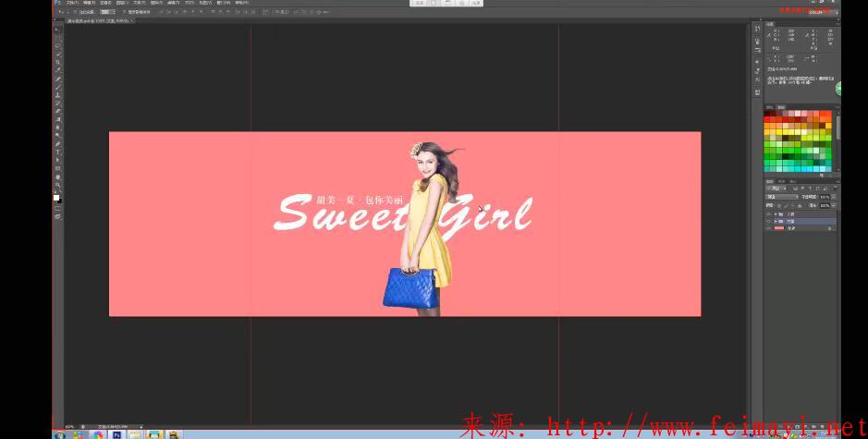Select the Pen tool

point(57,143)
